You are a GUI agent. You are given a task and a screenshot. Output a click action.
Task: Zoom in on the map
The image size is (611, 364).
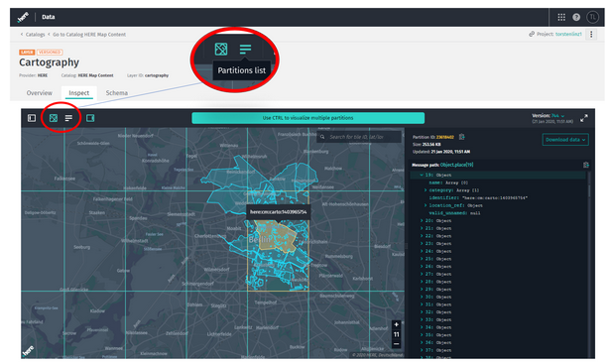(x=397, y=324)
